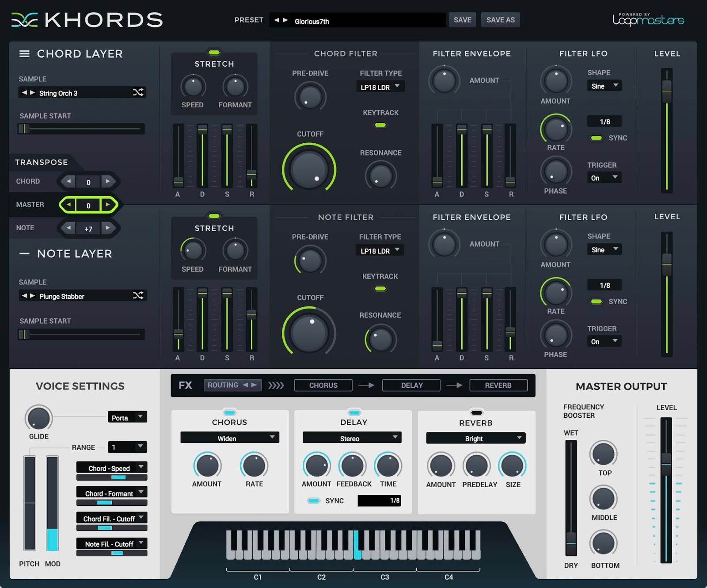Go to previous String Orch 3 sample
This screenshot has height=588, width=707.
pos(24,93)
